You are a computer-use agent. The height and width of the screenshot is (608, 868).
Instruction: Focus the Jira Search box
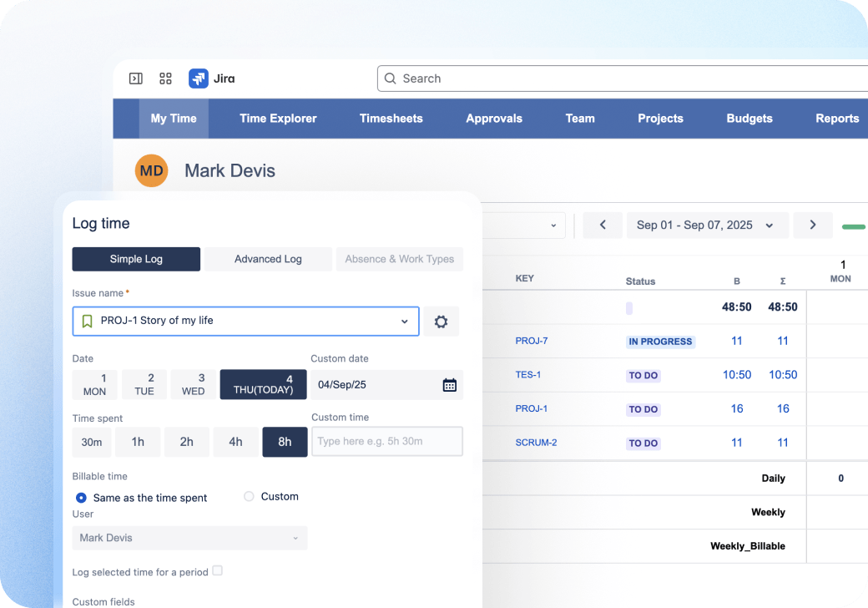(623, 79)
